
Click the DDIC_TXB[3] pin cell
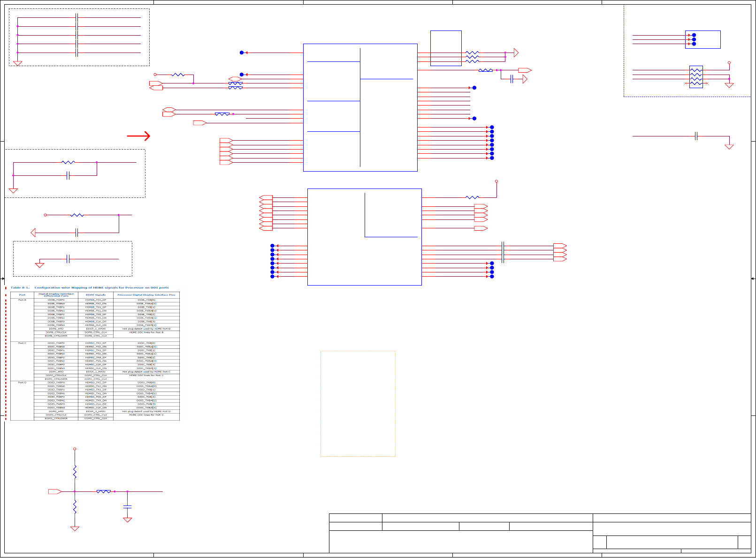[146, 364]
